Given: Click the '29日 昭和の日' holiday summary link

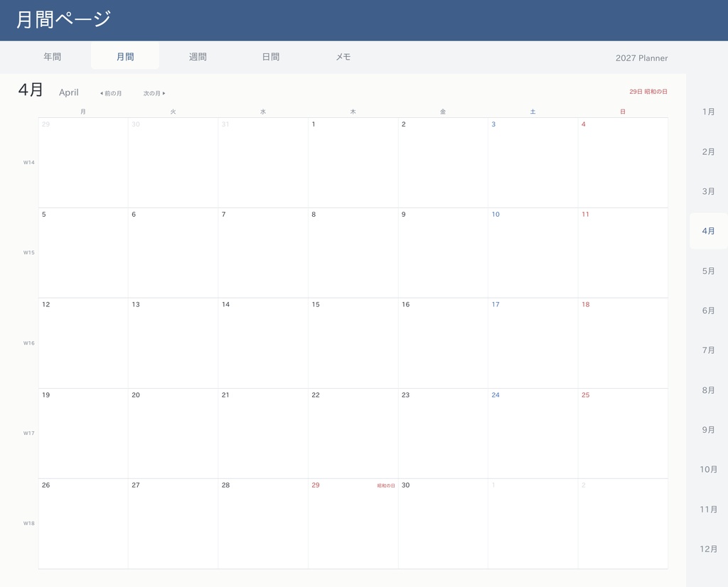Looking at the screenshot, I should pos(648,92).
